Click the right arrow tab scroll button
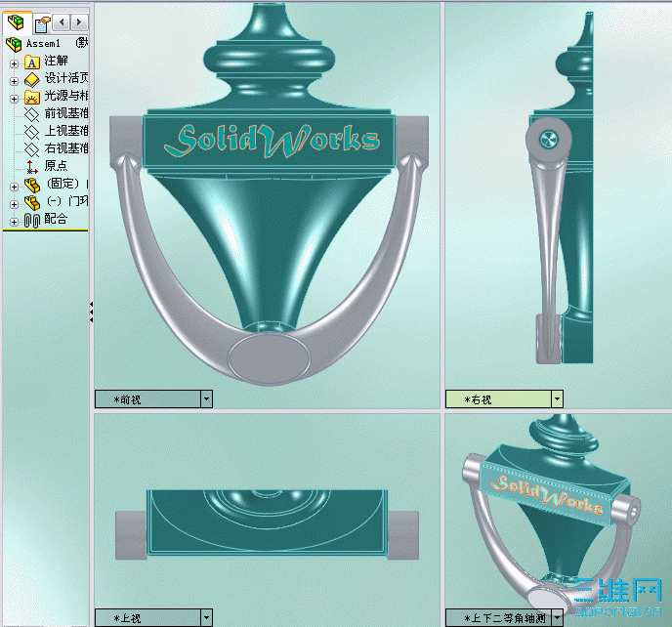 (79, 22)
